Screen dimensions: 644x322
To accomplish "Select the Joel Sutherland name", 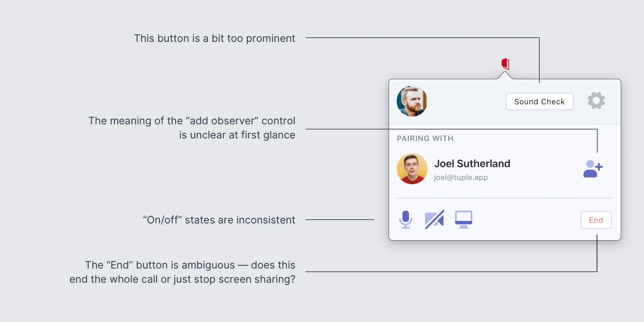I will point(472,164).
